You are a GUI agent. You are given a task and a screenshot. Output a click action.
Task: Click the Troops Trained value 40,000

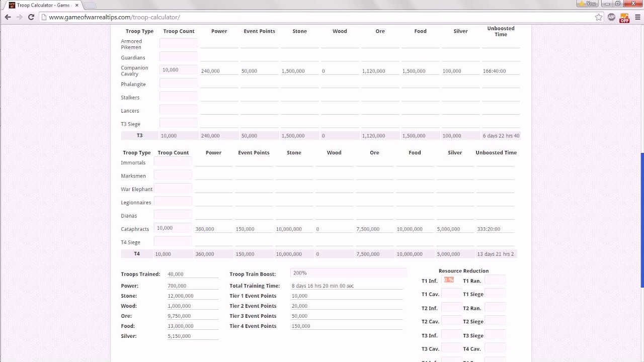point(193,274)
